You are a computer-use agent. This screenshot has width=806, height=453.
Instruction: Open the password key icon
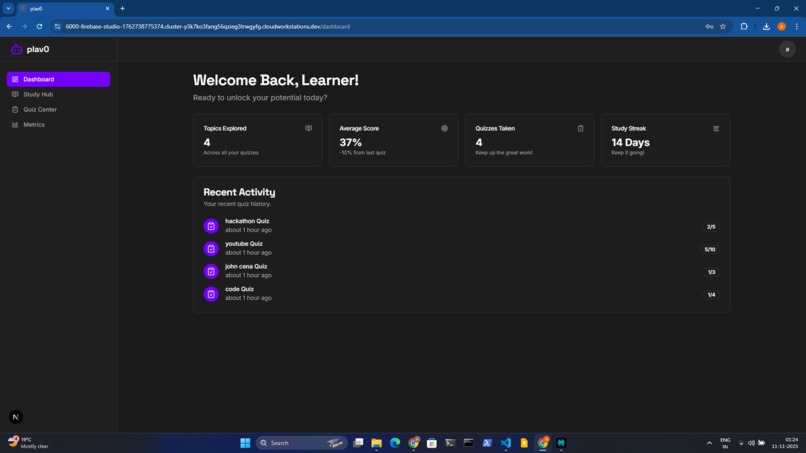[709, 26]
